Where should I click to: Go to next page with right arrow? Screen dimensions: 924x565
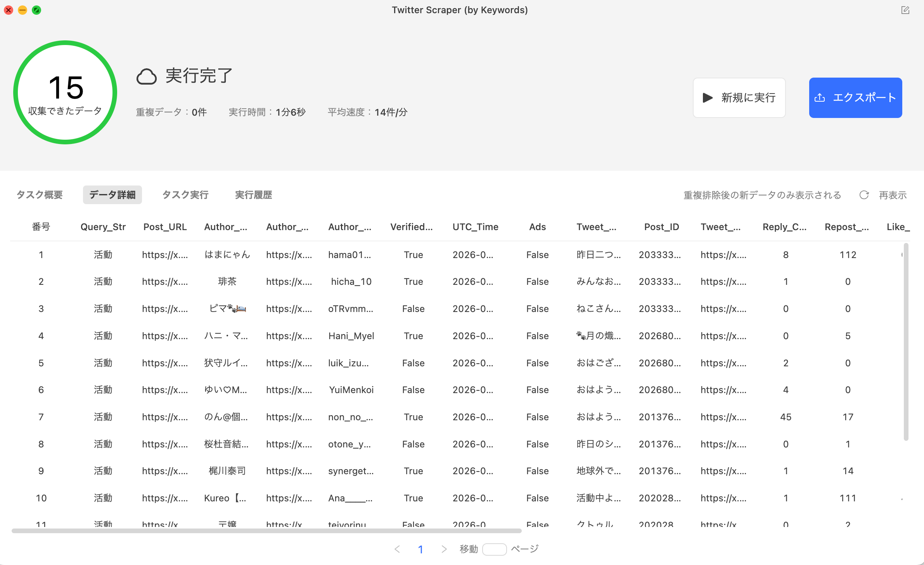pos(444,549)
